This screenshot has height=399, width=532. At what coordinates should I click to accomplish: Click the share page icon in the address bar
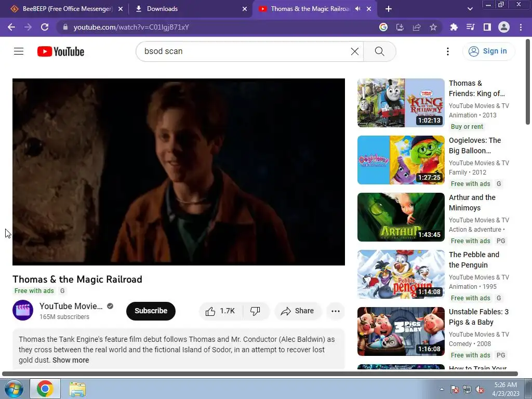tap(416, 27)
